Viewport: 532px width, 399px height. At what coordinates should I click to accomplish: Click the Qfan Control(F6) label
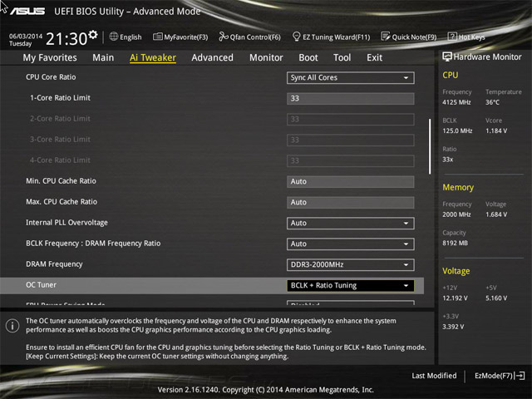coord(255,37)
